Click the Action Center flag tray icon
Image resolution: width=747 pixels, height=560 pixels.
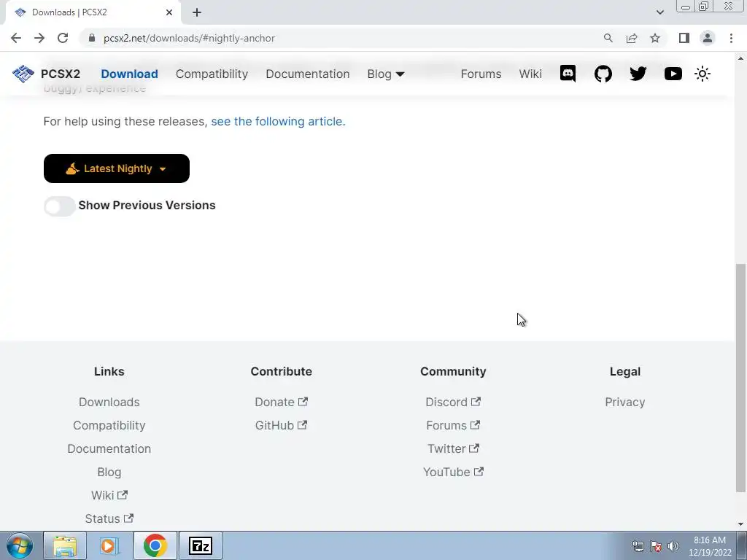(x=656, y=546)
